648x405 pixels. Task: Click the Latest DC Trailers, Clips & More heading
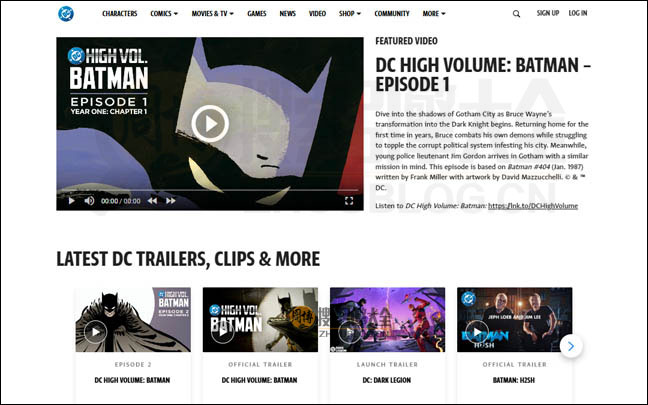pos(188,259)
